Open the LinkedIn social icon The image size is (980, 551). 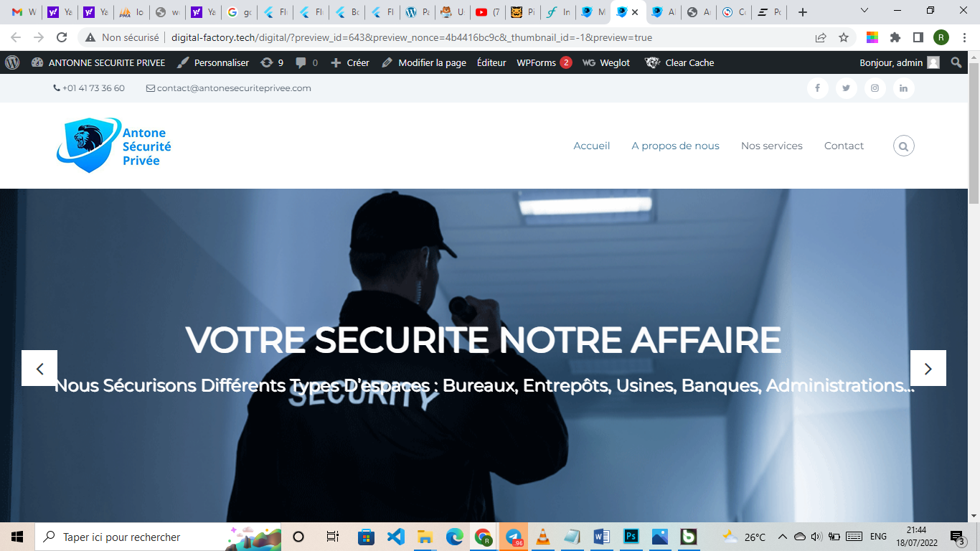[903, 88]
